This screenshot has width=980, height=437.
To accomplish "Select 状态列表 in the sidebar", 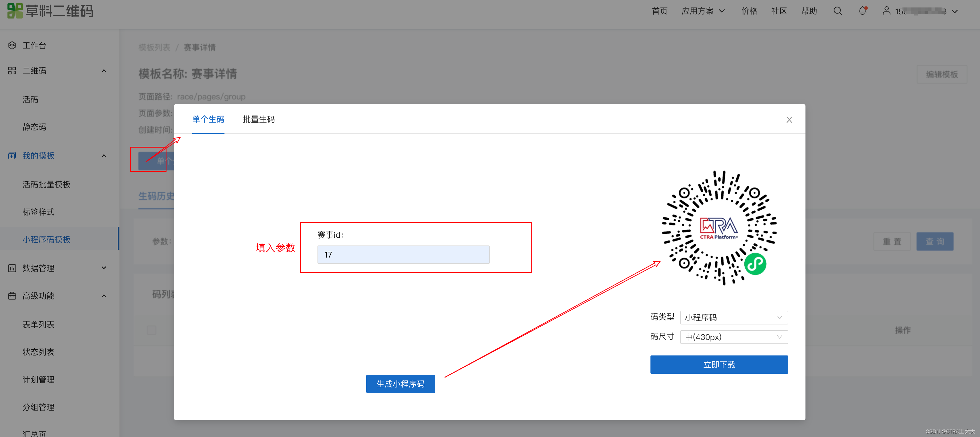I will [x=38, y=352].
